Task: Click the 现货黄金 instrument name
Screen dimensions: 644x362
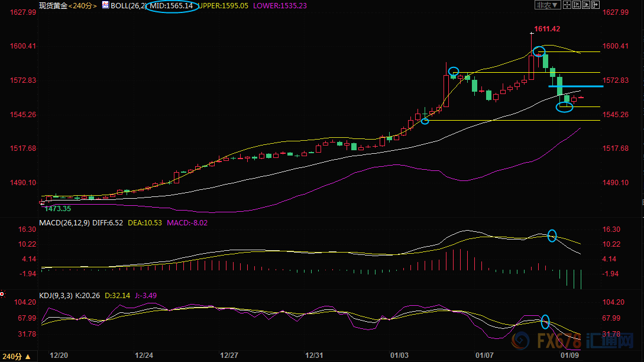Action: click(52, 5)
